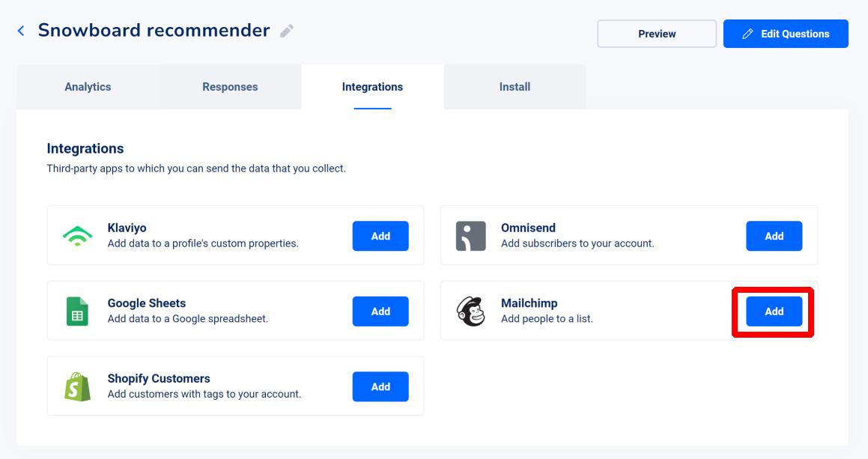The width and height of the screenshot is (868, 459).
Task: Add the Omnisend integration
Action: [774, 236]
